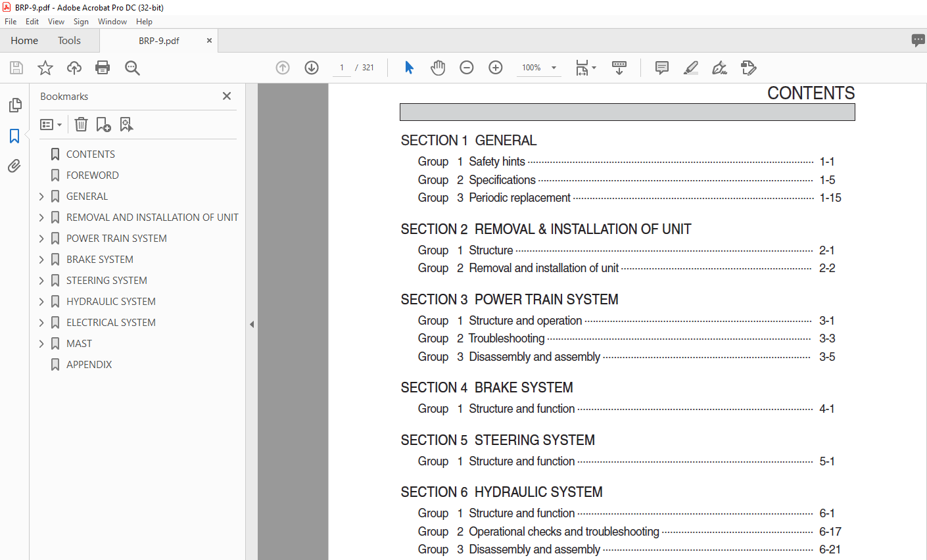Switch to the Home tab

click(24, 41)
